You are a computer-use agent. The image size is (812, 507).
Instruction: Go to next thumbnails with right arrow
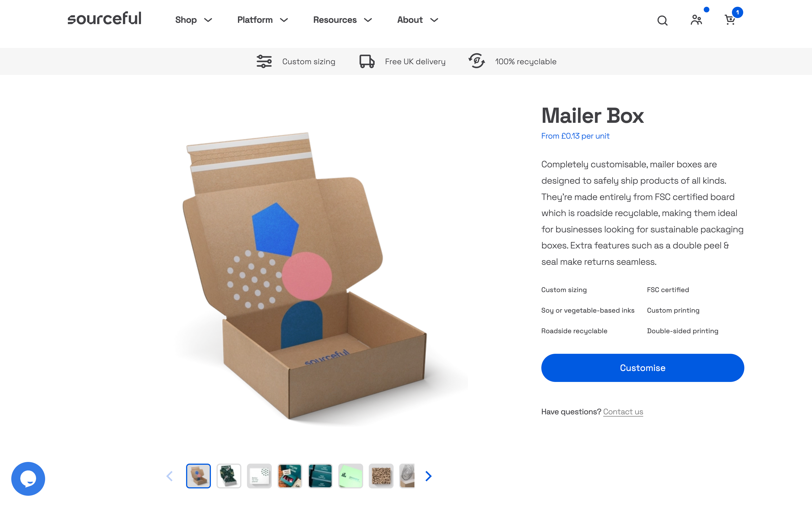pyautogui.click(x=428, y=476)
